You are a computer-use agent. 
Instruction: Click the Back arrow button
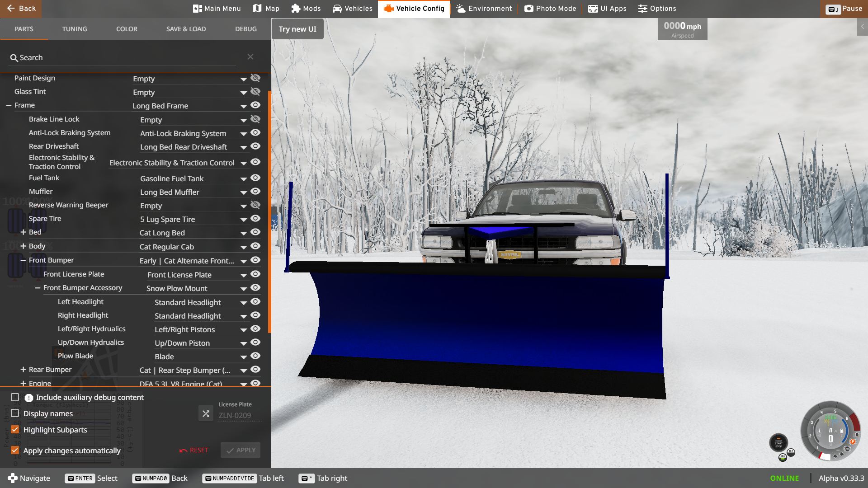point(21,9)
